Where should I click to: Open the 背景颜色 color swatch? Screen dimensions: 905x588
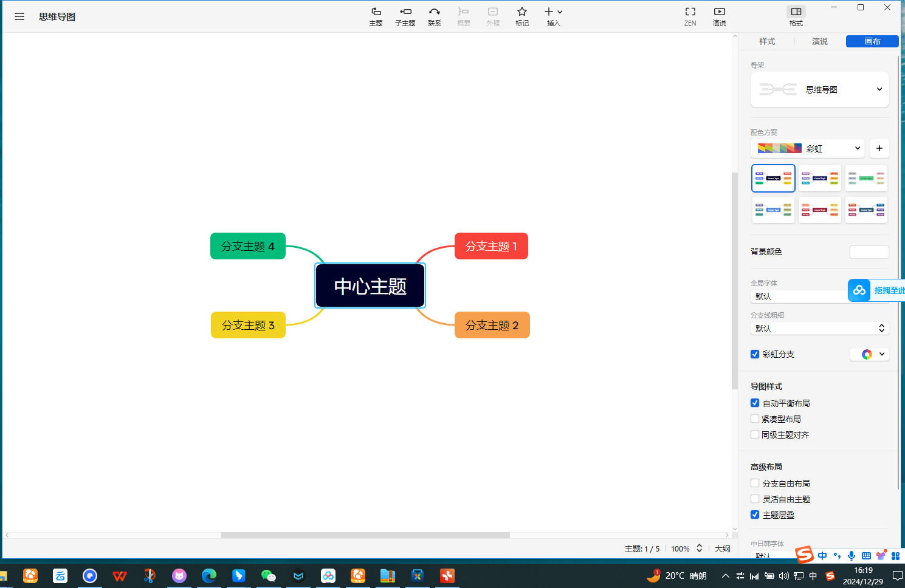(869, 251)
